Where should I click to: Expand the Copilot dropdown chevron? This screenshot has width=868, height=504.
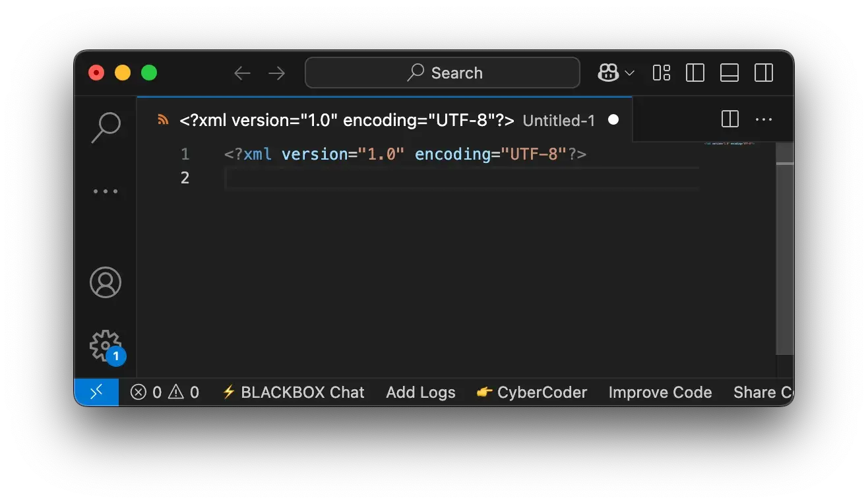coord(629,73)
